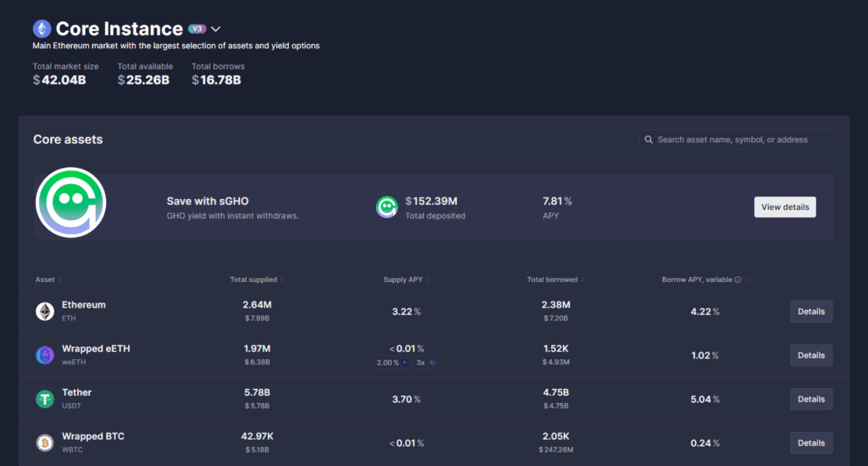Click the large sGHO smiley logo

point(71,202)
